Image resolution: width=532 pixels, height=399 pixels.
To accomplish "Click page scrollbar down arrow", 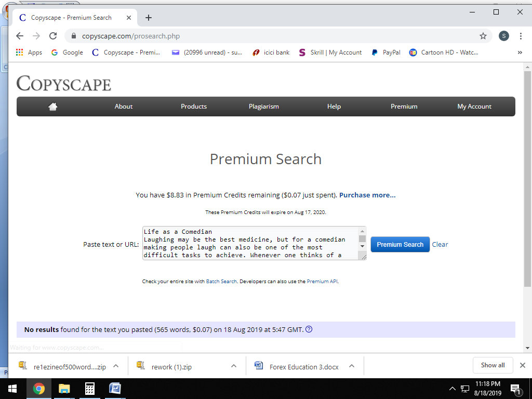I will [527, 348].
